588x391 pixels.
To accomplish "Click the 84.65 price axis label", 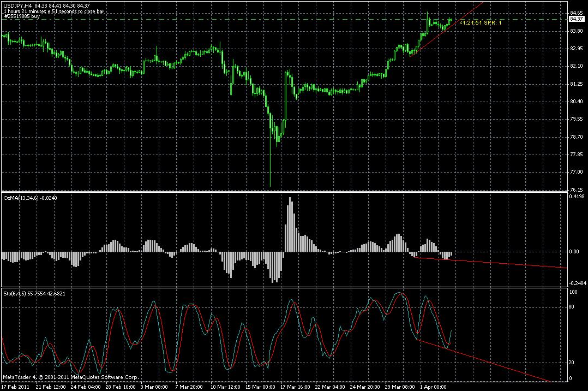I will point(576,13).
